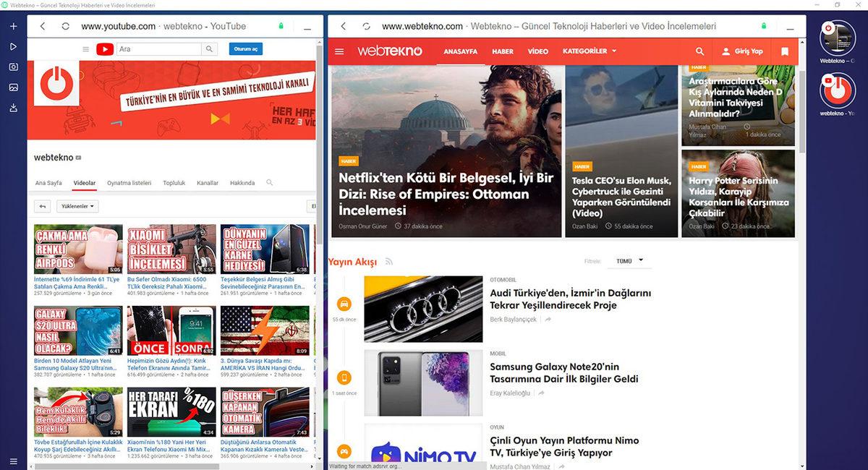Switch to the Videolar tab on the webtekno channel

pyautogui.click(x=85, y=182)
